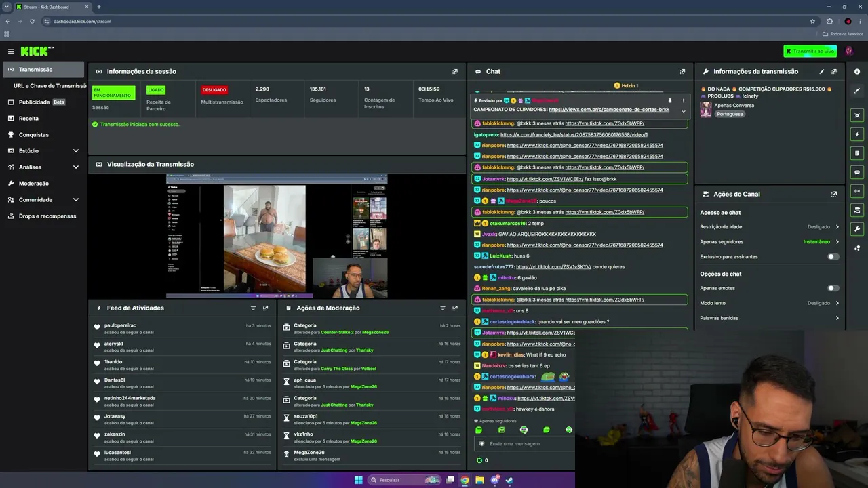Open Receita in the sidebar
This screenshot has height=488, width=868.
coord(43,119)
